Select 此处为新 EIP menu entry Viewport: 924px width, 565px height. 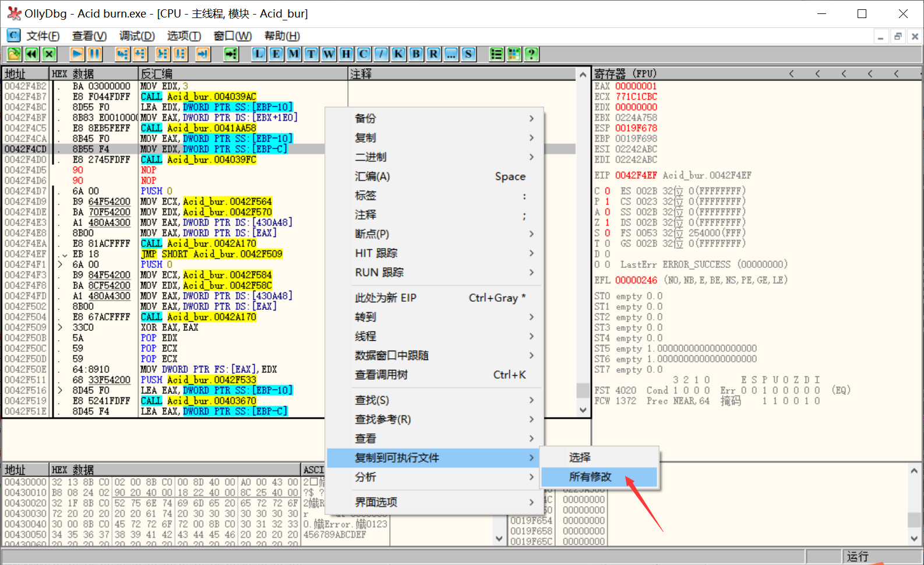pos(435,298)
